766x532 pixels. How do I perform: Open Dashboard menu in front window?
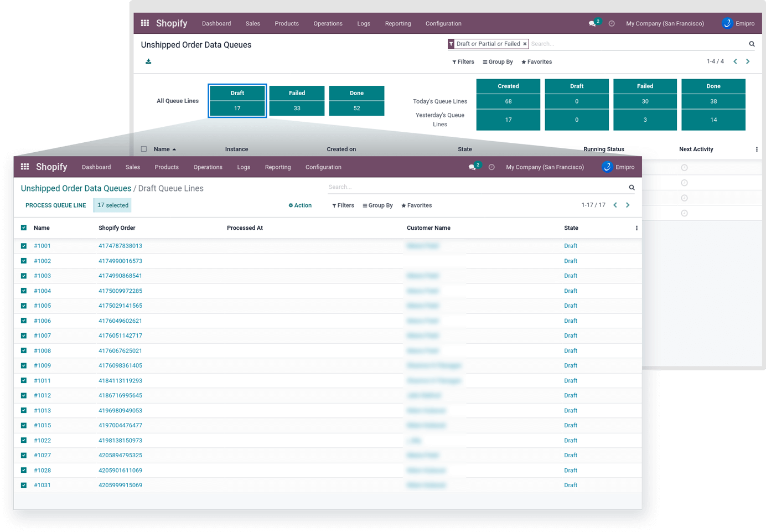tap(96, 167)
